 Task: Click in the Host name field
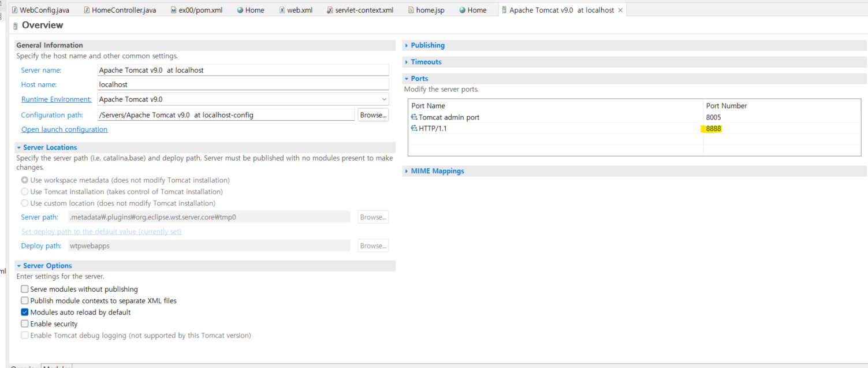[243, 84]
